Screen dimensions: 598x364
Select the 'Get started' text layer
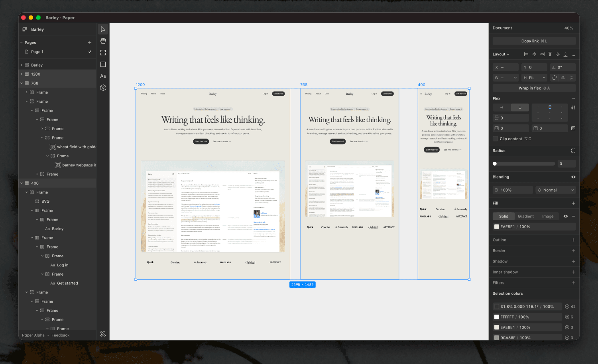click(57, 284)
